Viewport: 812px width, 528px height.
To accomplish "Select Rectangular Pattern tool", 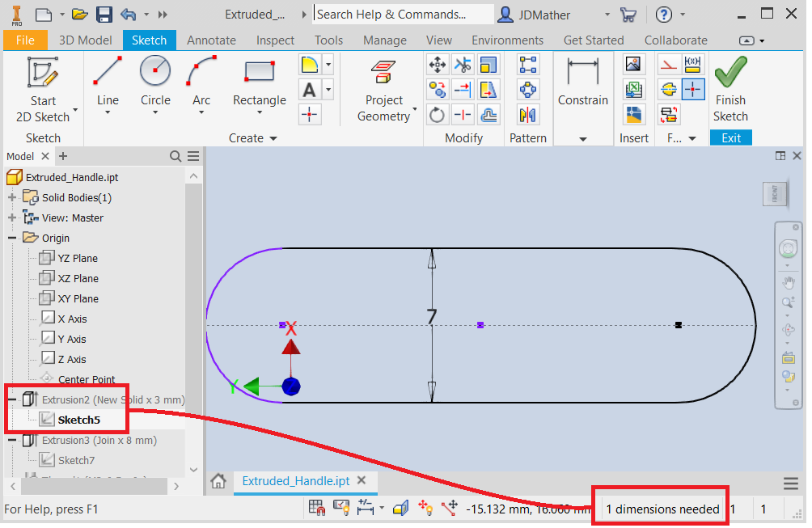I will click(x=527, y=65).
